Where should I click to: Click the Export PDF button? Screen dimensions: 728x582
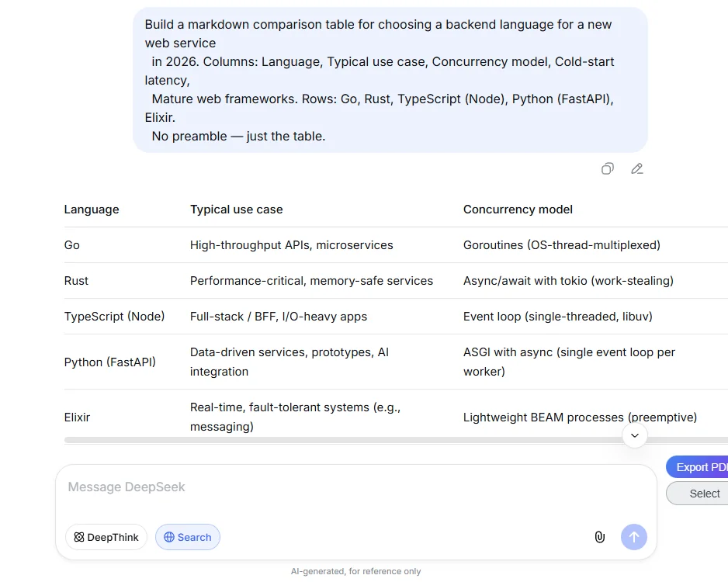(698, 467)
